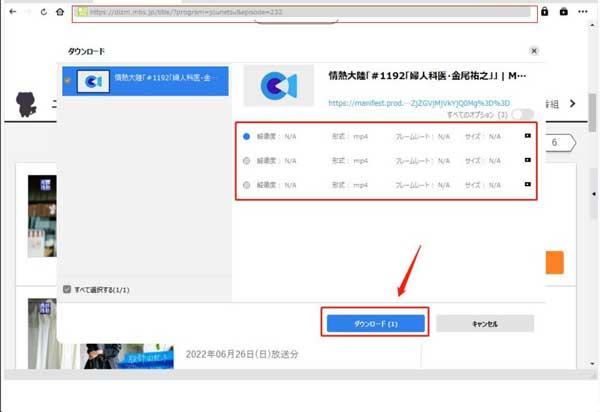Uncheck the checkbox of the 情熱大陸 list item
600x412 pixels.
[68, 81]
